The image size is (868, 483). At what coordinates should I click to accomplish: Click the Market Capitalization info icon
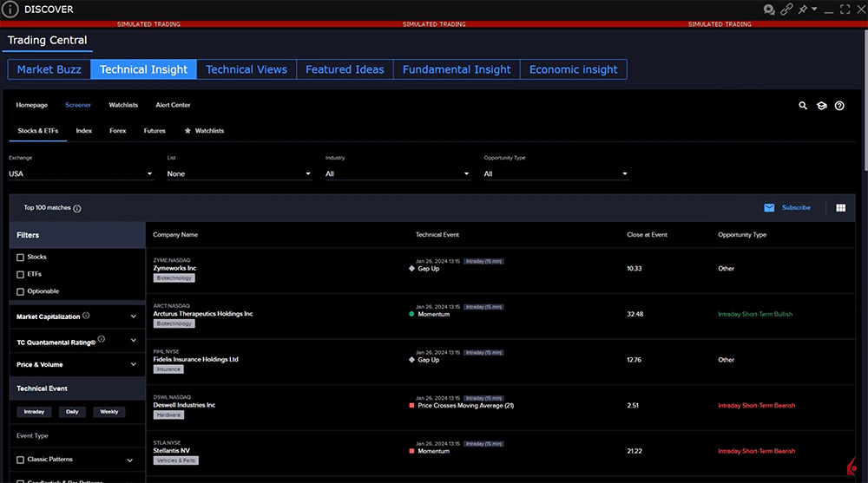tap(86, 316)
